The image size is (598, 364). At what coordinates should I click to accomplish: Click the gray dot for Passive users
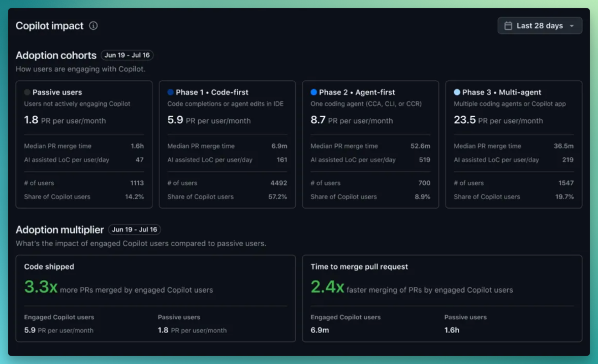click(x=27, y=92)
